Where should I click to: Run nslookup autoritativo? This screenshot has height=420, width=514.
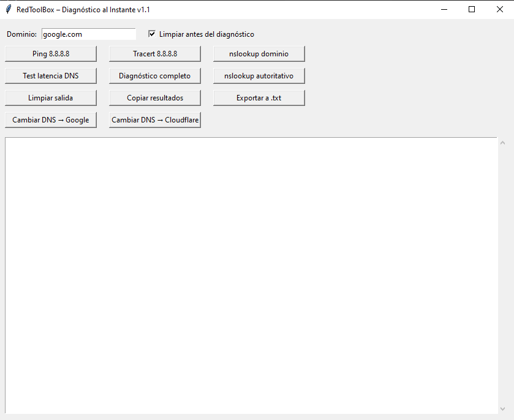(x=259, y=76)
